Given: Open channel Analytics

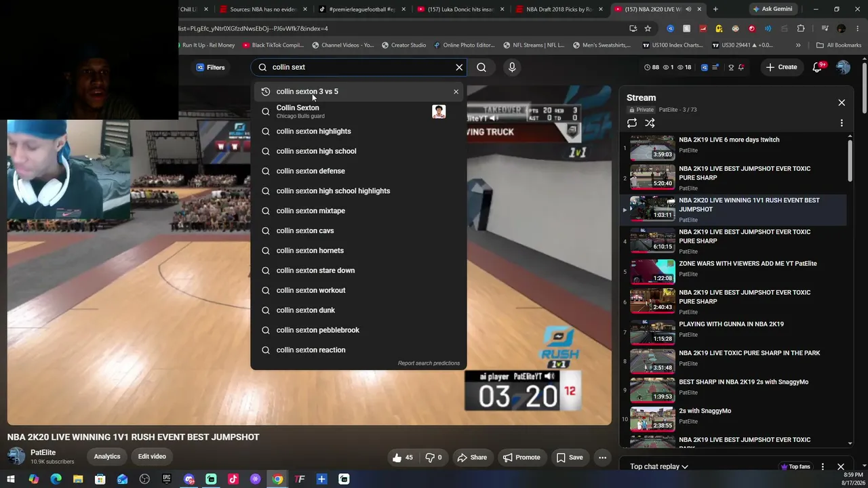Looking at the screenshot, I should [x=107, y=457].
